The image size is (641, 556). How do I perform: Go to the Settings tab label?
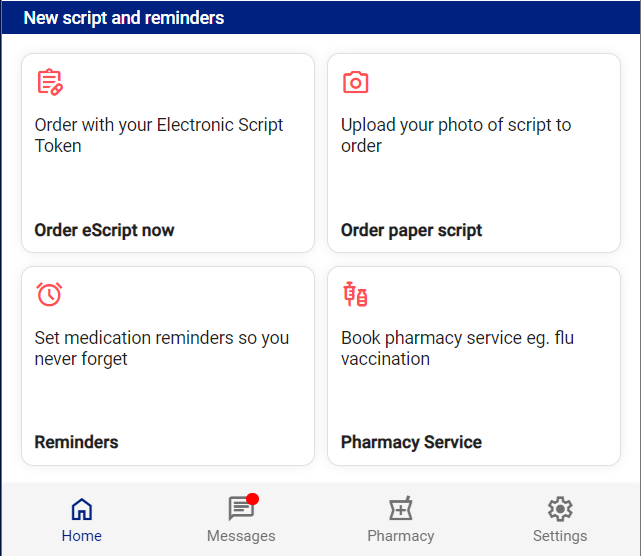[x=560, y=536]
